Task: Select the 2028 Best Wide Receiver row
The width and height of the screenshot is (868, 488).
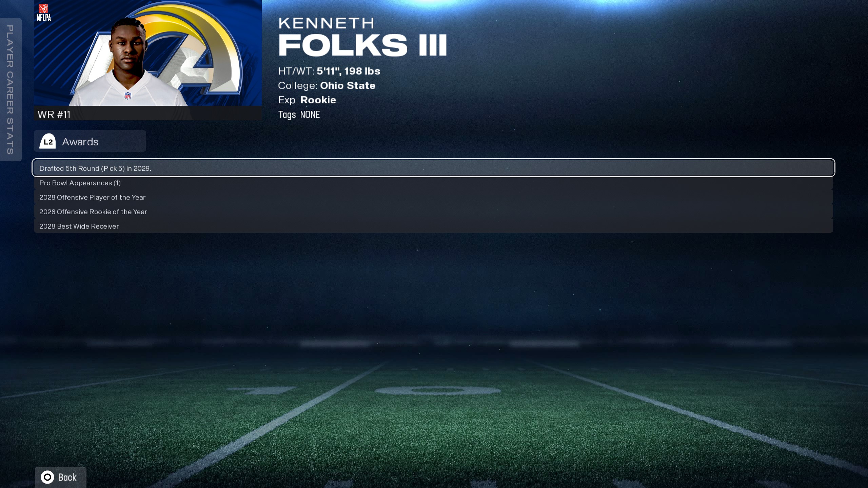Action: 433,226
